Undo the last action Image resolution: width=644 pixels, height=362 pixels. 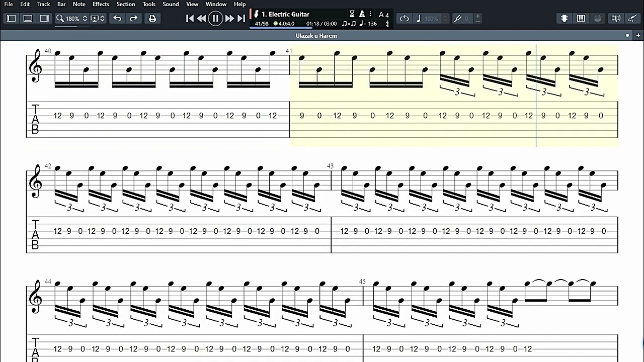coord(117,19)
